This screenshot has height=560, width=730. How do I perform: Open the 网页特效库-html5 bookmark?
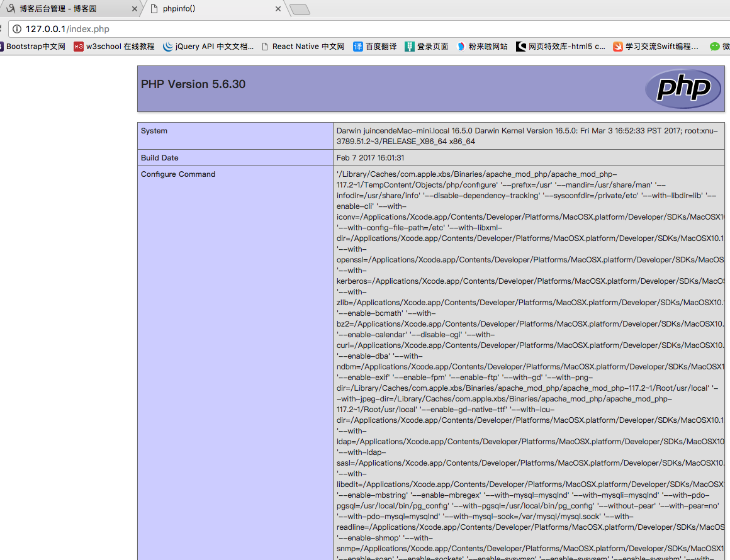[x=561, y=47]
